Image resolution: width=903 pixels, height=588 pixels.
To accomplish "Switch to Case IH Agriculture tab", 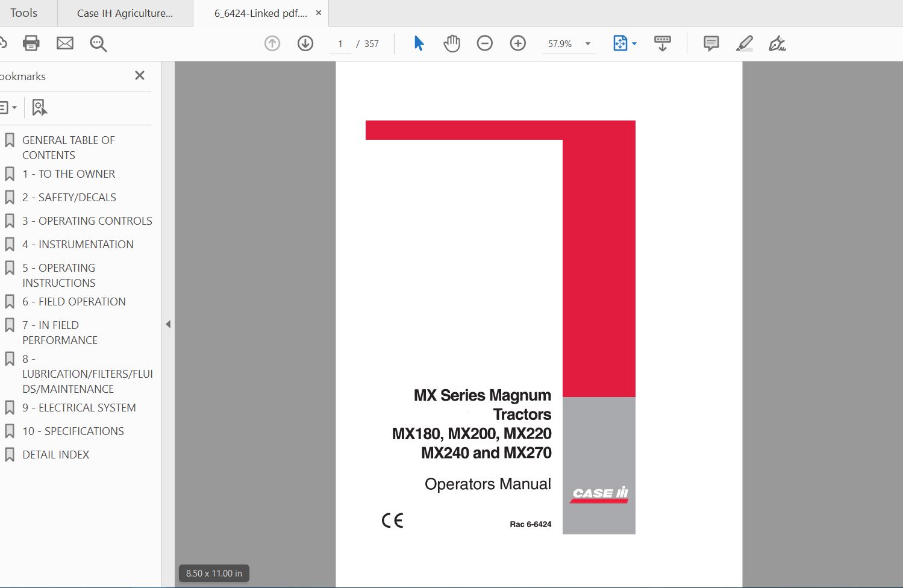I will coord(125,13).
